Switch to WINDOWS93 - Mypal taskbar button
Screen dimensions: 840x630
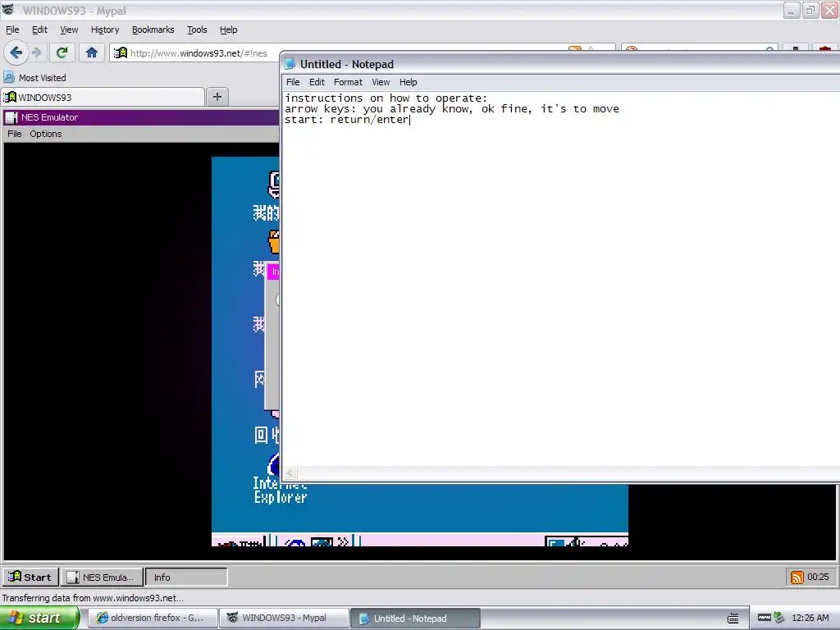(284, 619)
